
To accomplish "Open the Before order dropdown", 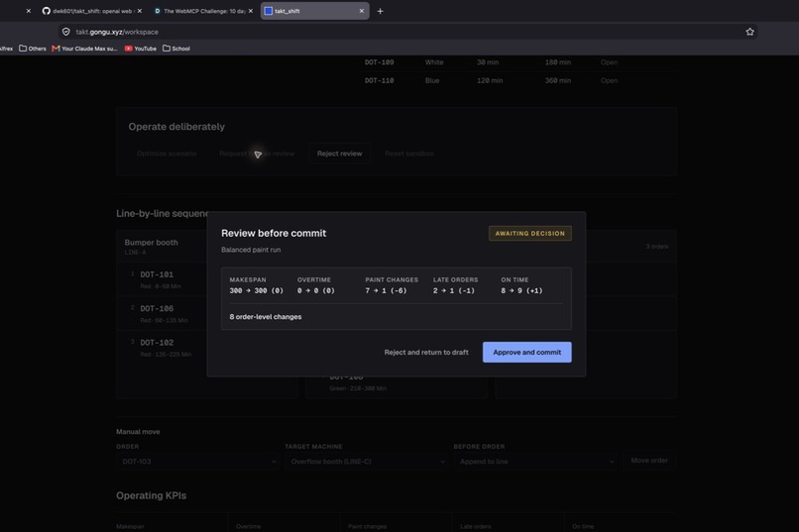I will click(535, 462).
